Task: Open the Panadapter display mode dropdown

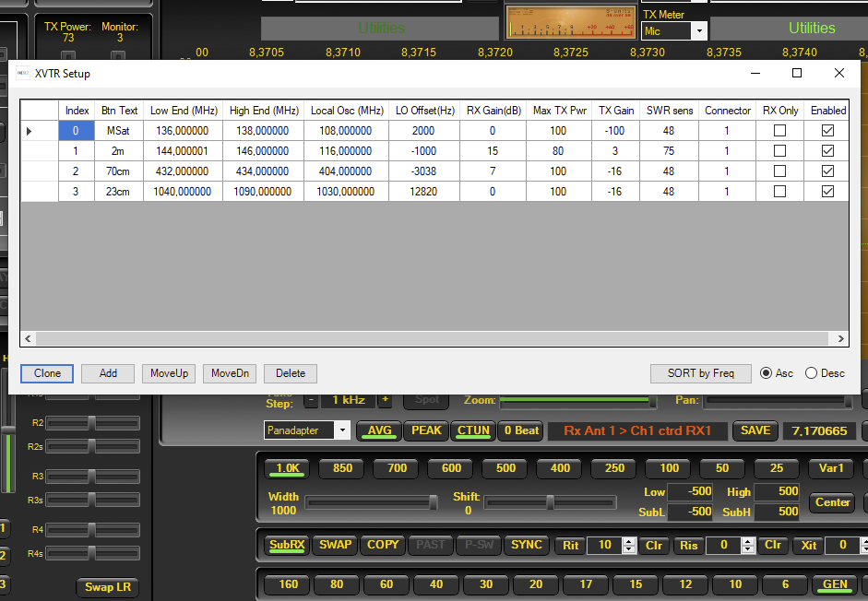Action: [x=343, y=430]
